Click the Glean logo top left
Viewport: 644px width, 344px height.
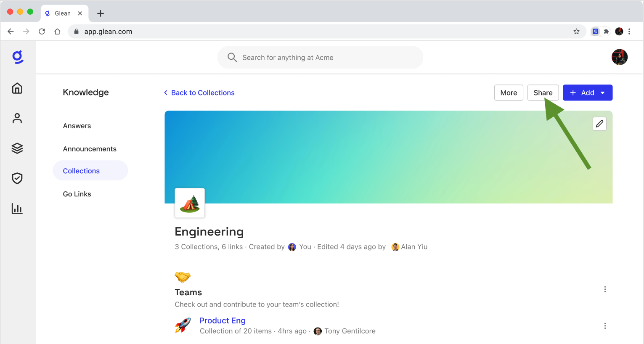pyautogui.click(x=17, y=57)
